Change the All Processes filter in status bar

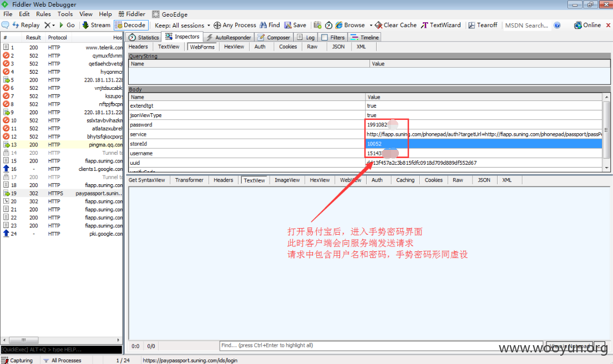(x=62, y=360)
